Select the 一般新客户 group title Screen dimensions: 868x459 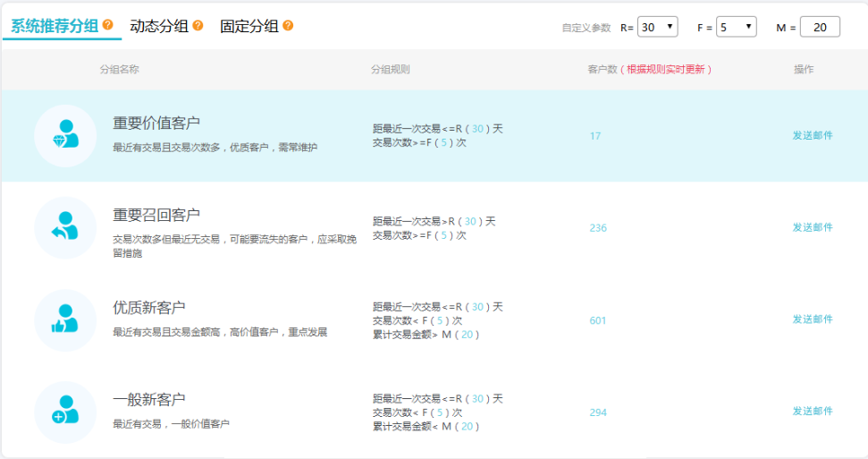[149, 399]
